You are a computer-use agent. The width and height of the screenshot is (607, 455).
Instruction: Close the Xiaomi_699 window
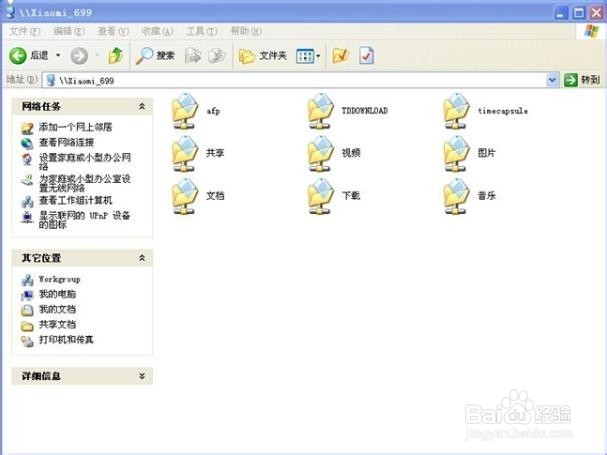tap(597, 13)
